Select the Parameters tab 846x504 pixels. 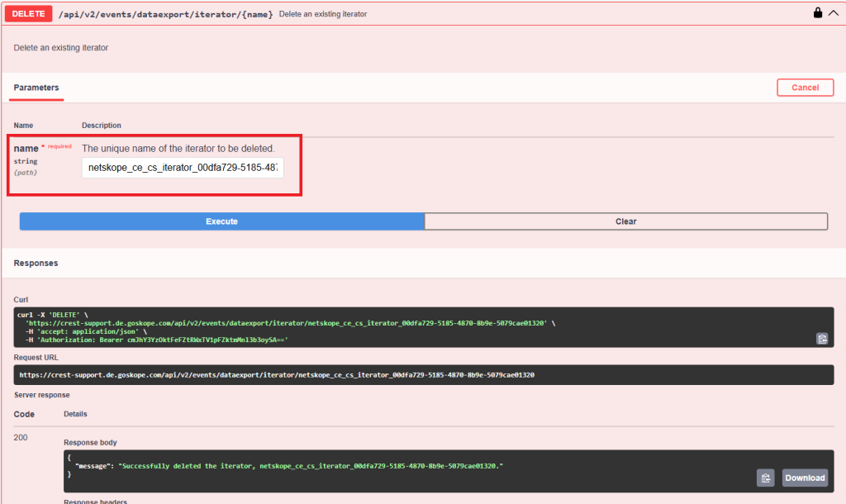(x=36, y=88)
